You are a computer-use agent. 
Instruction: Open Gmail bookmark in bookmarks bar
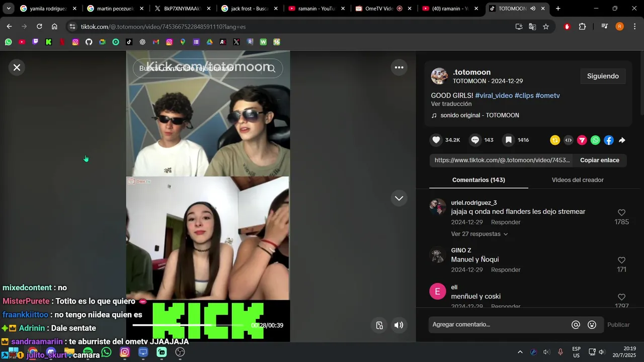[156, 42]
